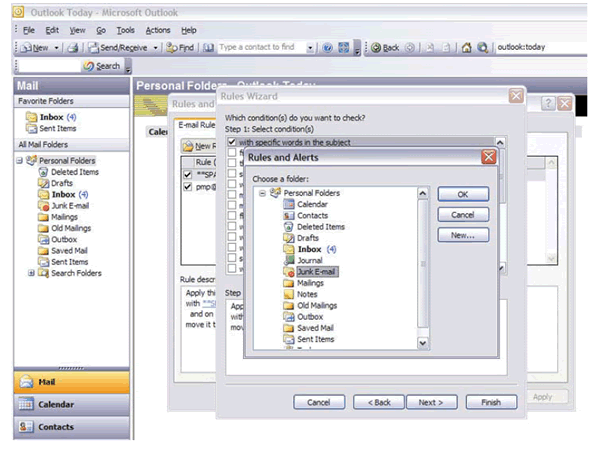Open the Edit menu
Screen dimensions: 600x458
click(52, 30)
